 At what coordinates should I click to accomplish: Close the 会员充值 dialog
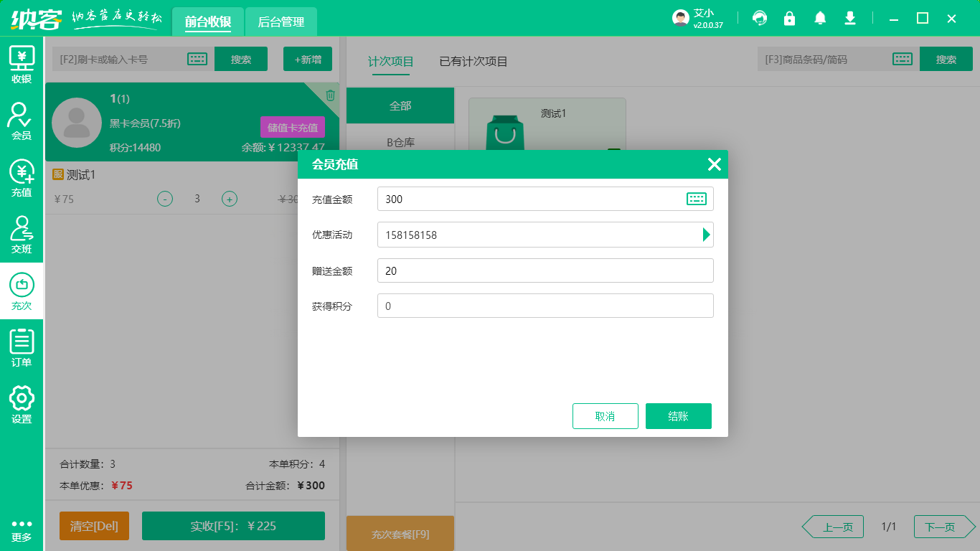(x=714, y=164)
